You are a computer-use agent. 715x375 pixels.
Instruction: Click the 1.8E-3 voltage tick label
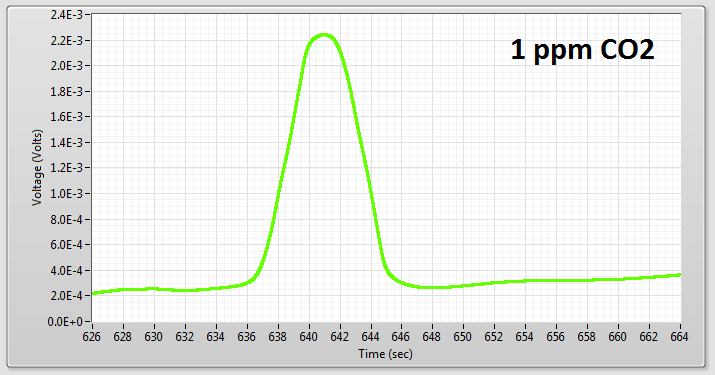[67, 92]
